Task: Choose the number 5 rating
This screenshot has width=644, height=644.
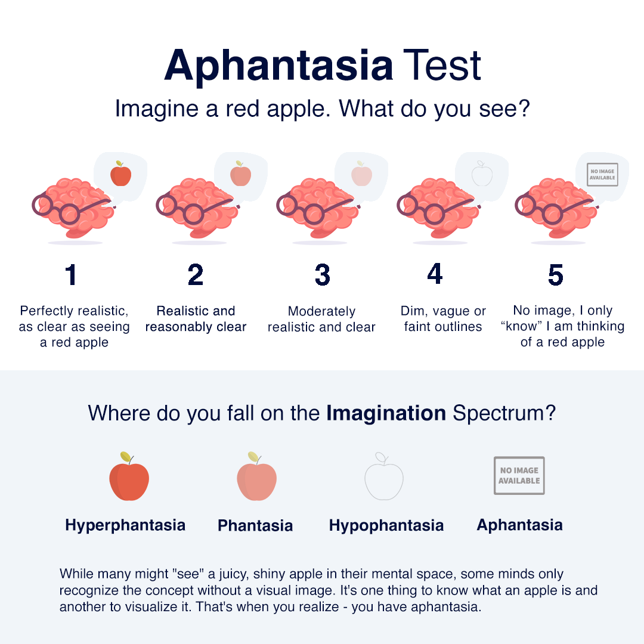Action: coord(555,275)
